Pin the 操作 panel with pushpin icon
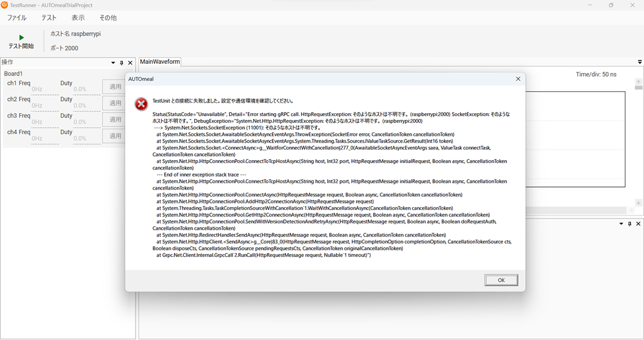 (121, 63)
